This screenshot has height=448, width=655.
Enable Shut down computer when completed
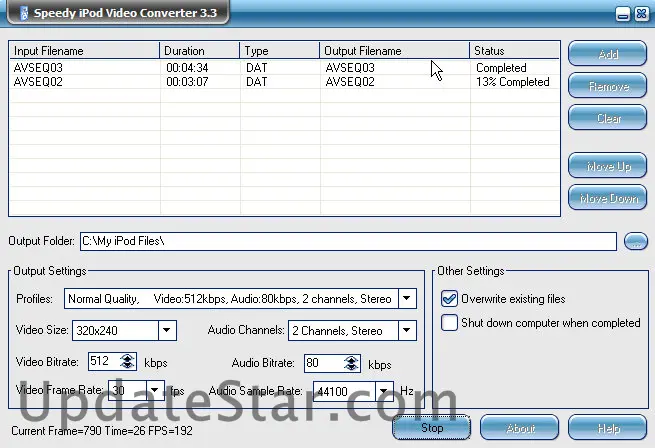coord(450,323)
